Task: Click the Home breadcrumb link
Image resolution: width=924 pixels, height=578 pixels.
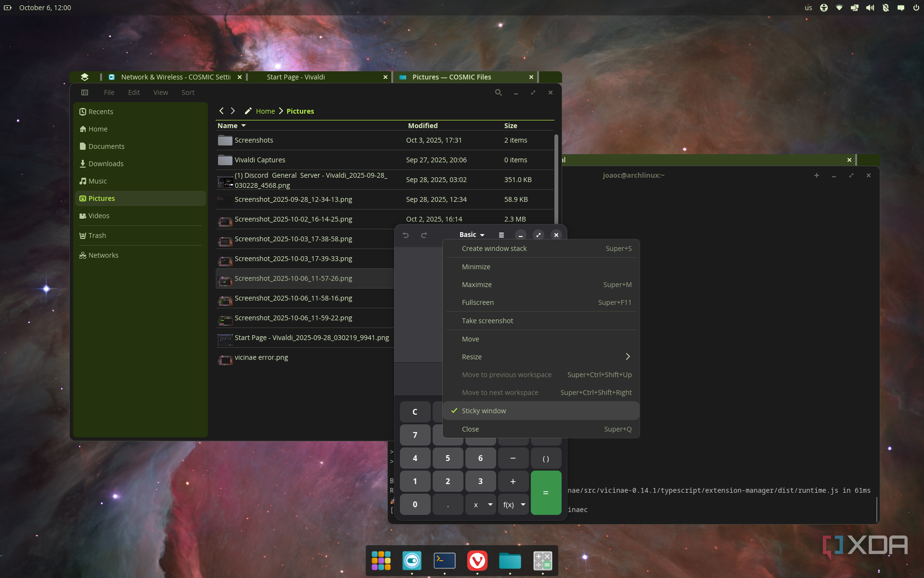Action: click(266, 111)
